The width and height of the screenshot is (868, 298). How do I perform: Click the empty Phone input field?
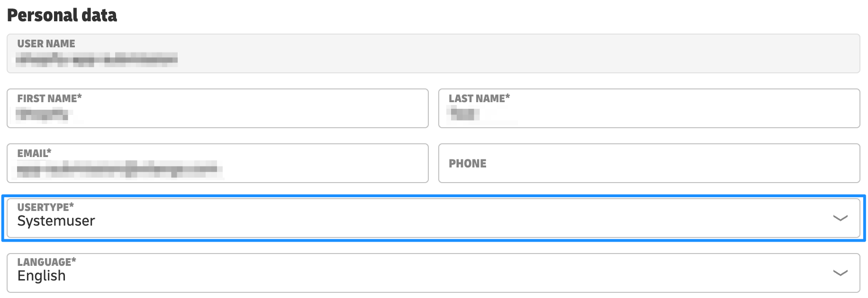663,164
